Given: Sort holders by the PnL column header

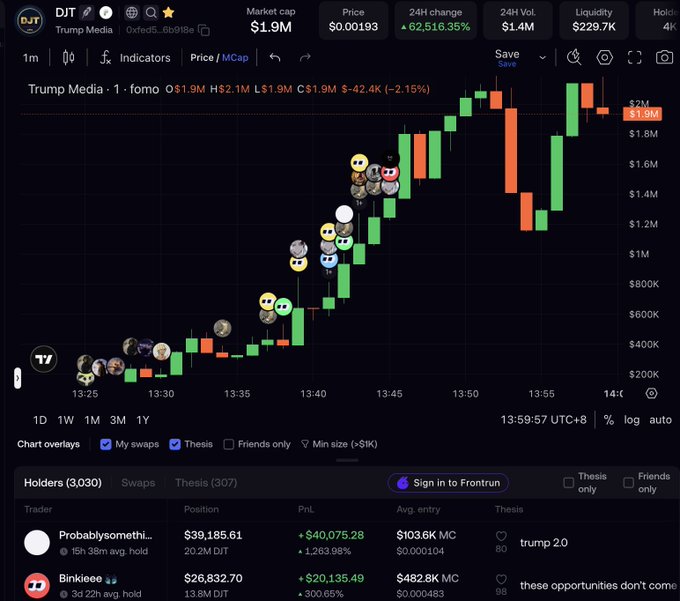Looking at the screenshot, I should 306,509.
